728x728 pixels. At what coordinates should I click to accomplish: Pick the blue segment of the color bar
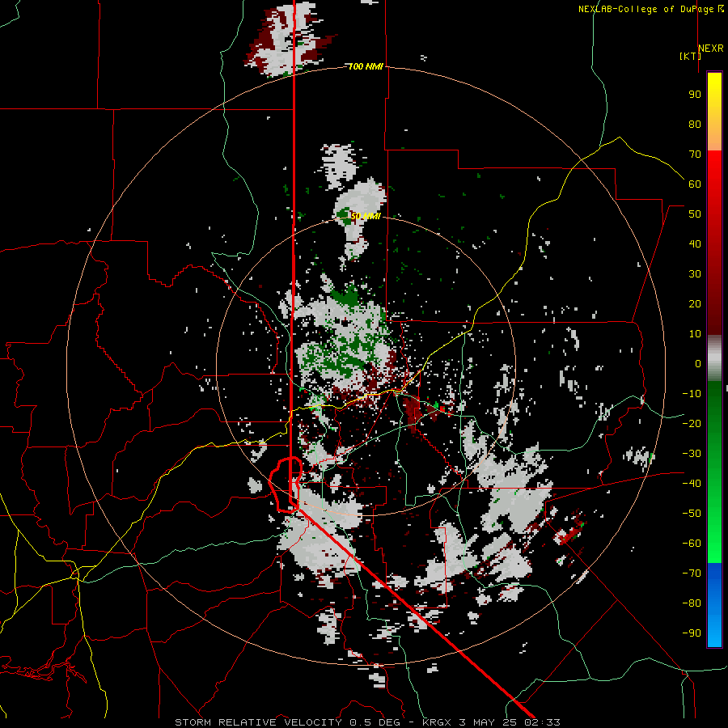pyautogui.click(x=714, y=605)
